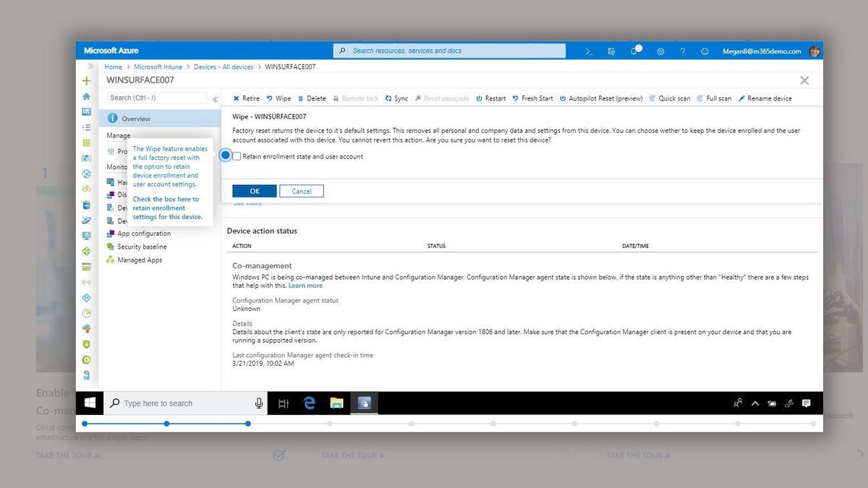This screenshot has height=488, width=868.
Task: Click the OK button to confirm wipe
Action: pyautogui.click(x=254, y=191)
